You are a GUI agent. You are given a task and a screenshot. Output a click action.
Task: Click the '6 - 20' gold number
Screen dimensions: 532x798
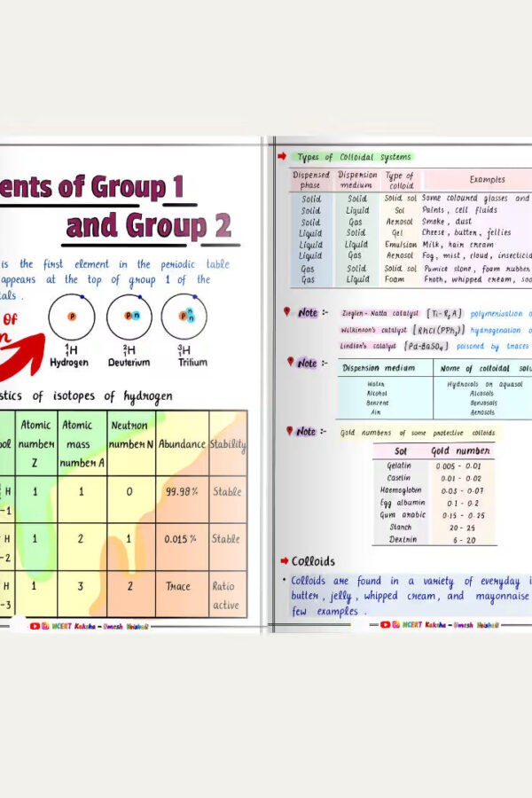(x=465, y=541)
